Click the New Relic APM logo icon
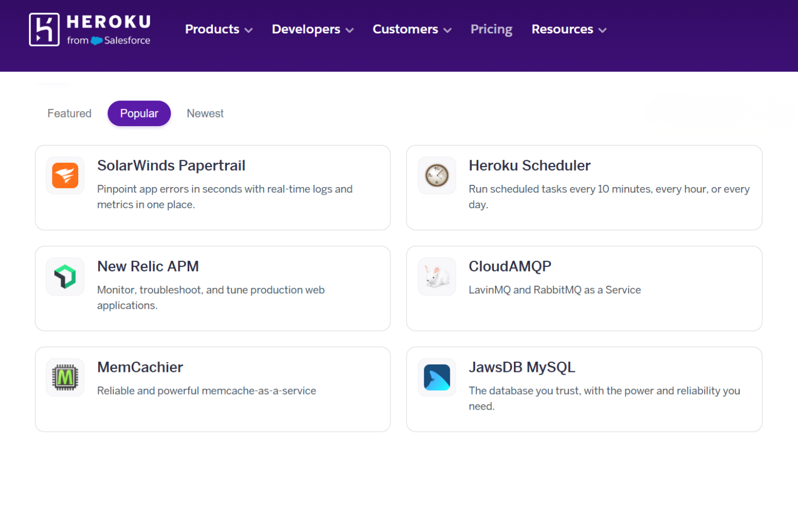The image size is (798, 532). click(65, 277)
